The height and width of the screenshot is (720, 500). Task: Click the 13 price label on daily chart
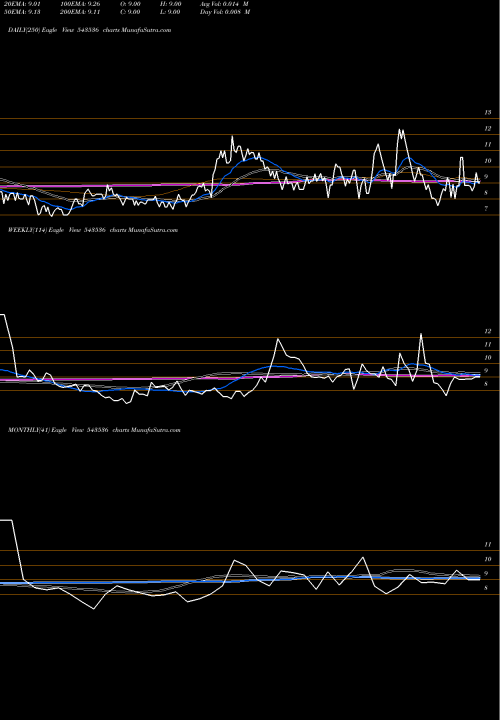coord(488,112)
